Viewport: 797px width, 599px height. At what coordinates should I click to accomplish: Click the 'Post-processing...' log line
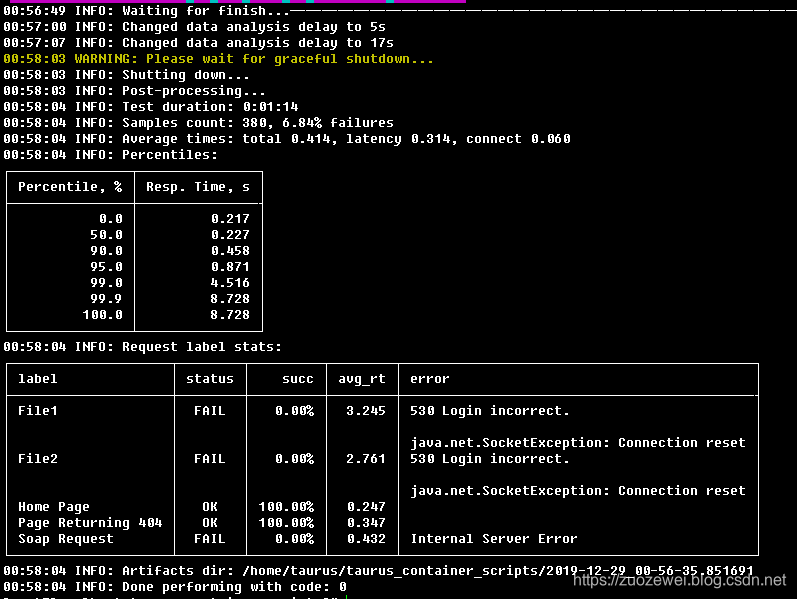[134, 91]
